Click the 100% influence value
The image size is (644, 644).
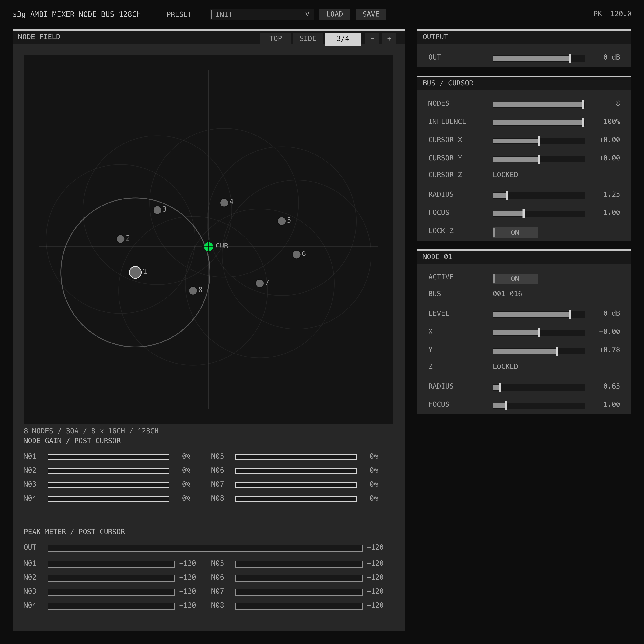(612, 122)
